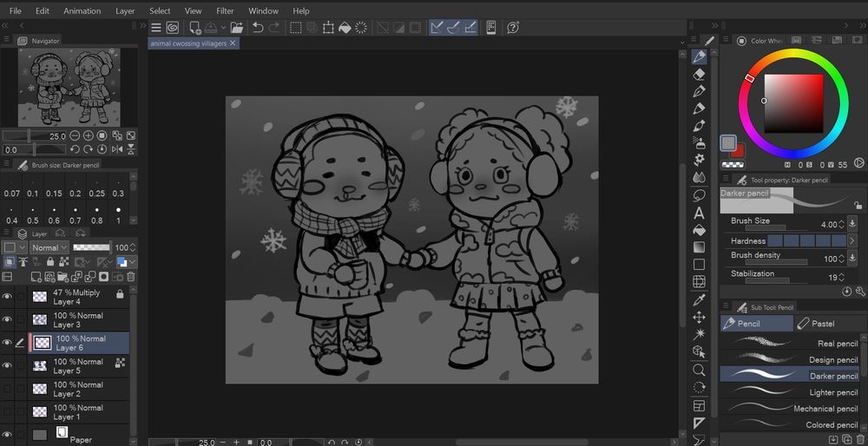This screenshot has height=446, width=868.
Task: Open the Animation menu
Action: (x=82, y=10)
